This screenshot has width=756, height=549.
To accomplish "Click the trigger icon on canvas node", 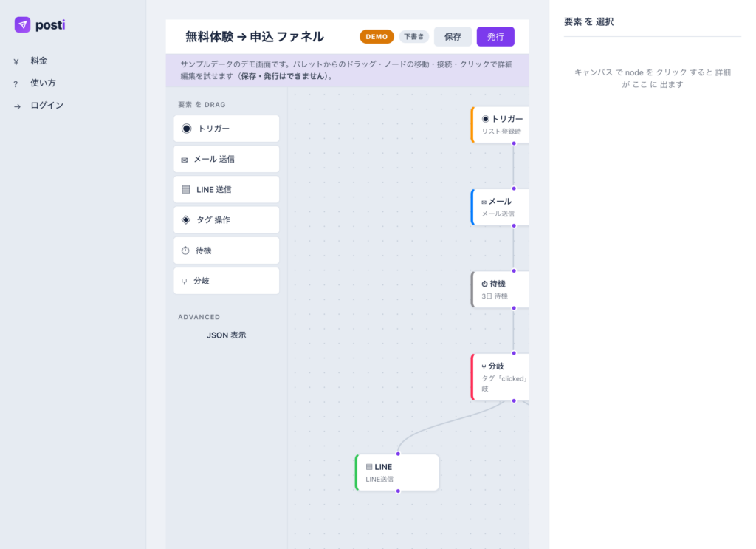I will tap(486, 119).
